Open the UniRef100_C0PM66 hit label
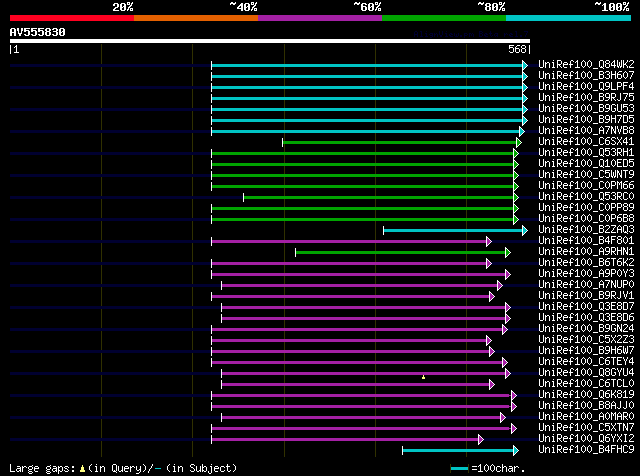This screenshot has width=640, height=476. tap(586, 185)
